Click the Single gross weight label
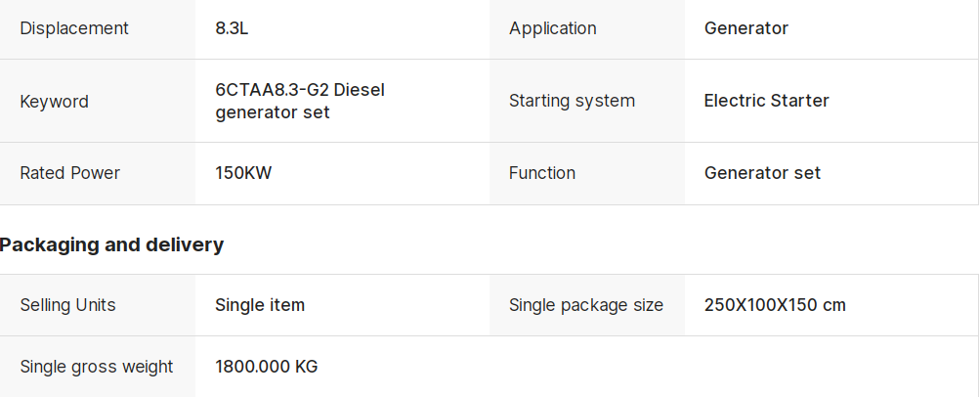The image size is (980, 397). point(97,367)
